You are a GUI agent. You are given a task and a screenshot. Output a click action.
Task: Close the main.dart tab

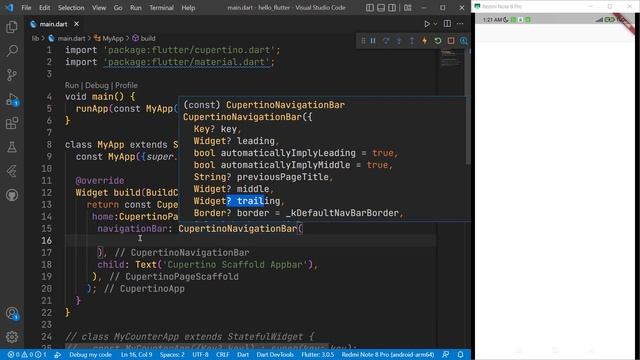pyautogui.click(x=76, y=24)
